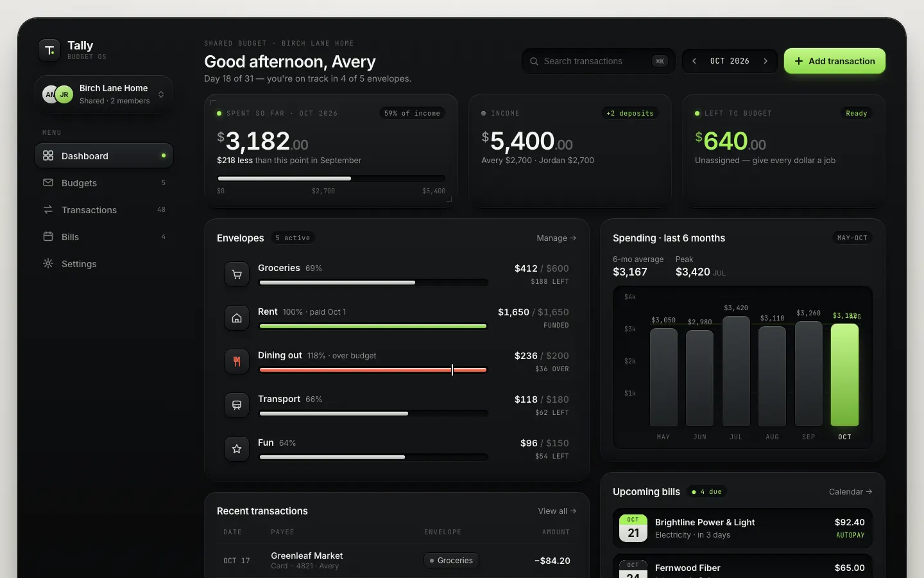Click the spent-so-far progress bar

click(x=331, y=179)
